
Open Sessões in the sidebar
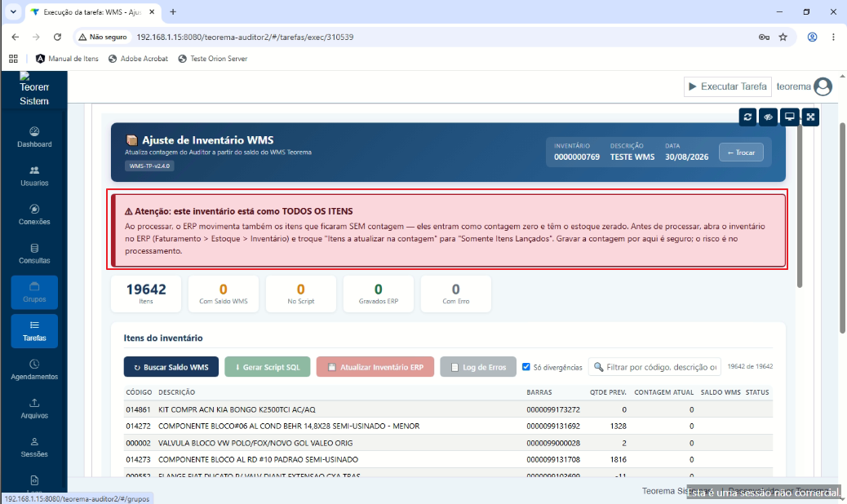[x=34, y=448]
